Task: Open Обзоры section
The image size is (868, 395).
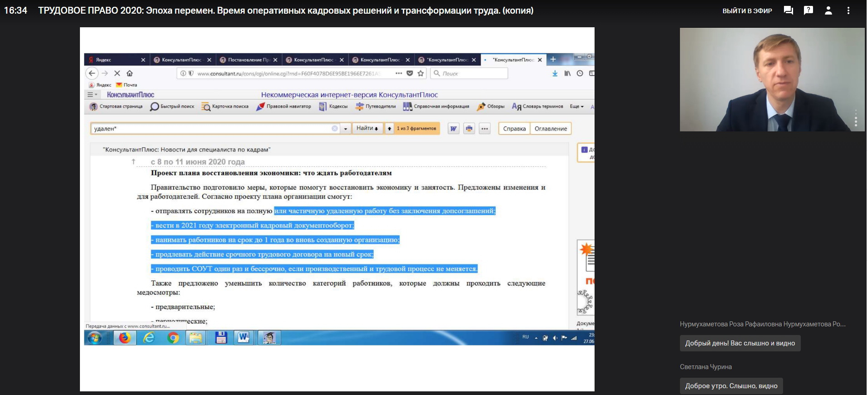Action: click(491, 106)
